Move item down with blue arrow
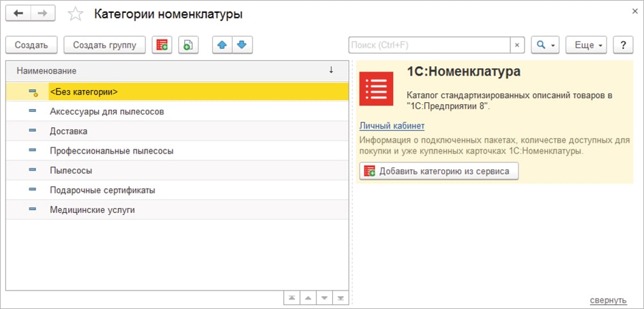 pos(242,45)
